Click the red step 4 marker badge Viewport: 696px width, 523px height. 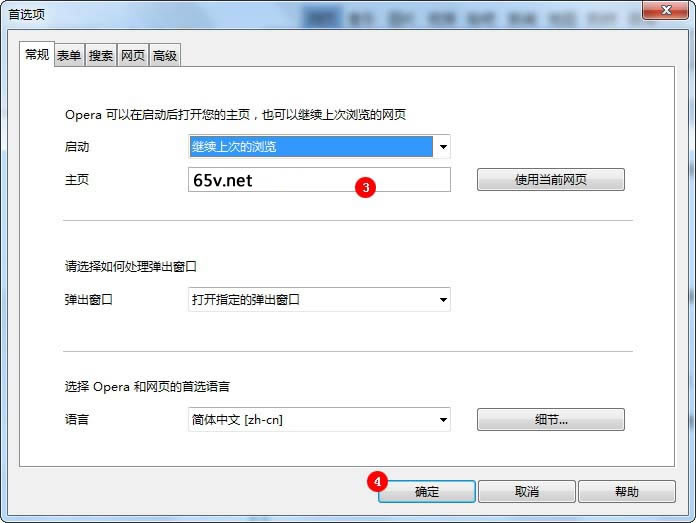377,482
